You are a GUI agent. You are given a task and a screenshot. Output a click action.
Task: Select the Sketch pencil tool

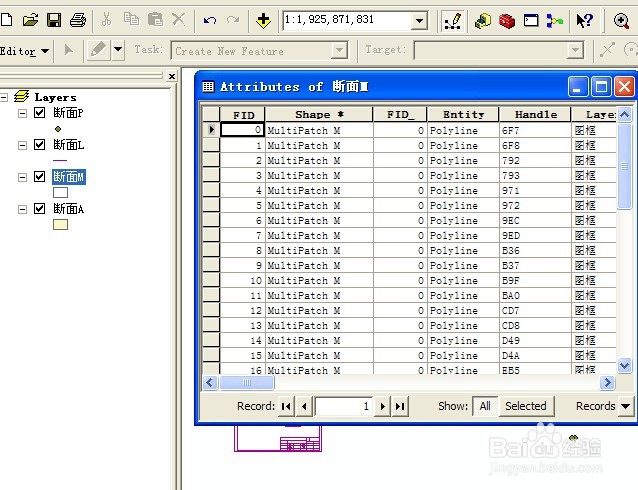pos(98,50)
